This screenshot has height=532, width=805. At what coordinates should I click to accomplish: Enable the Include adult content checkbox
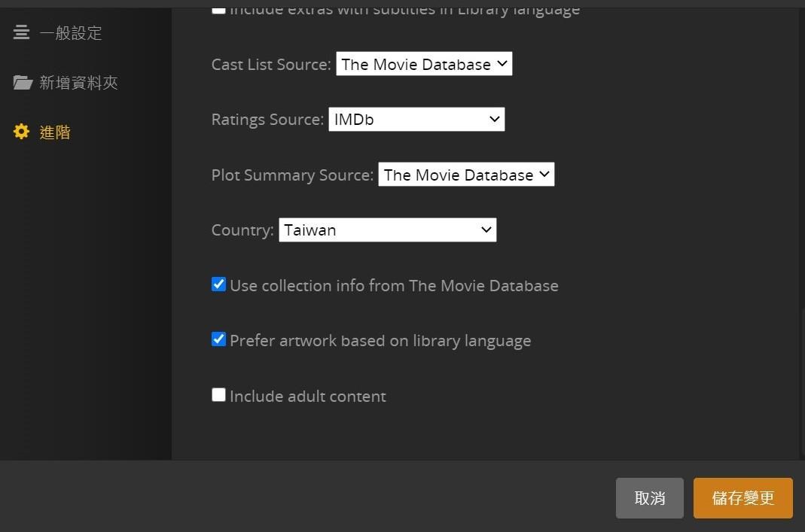click(218, 395)
